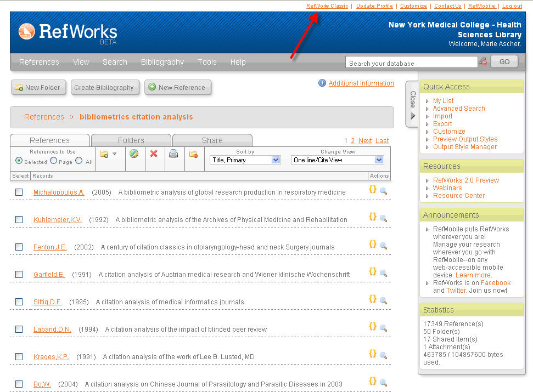
Task: Click the GO search button
Action: [x=504, y=62]
